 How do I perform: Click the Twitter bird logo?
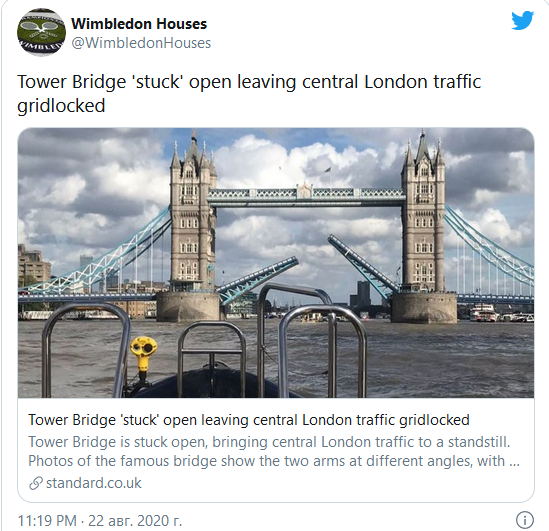522,21
